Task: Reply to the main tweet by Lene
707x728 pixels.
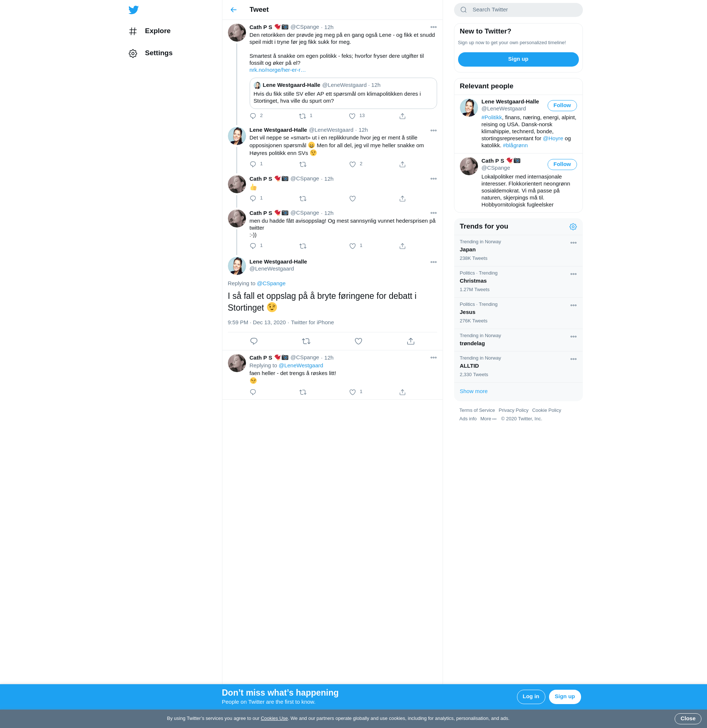Action: point(254,341)
